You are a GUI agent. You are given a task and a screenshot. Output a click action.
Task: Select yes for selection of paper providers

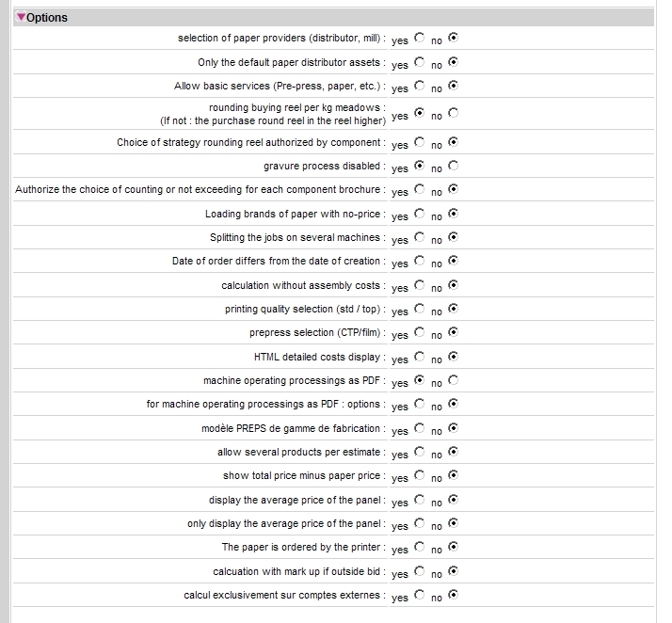tap(420, 39)
